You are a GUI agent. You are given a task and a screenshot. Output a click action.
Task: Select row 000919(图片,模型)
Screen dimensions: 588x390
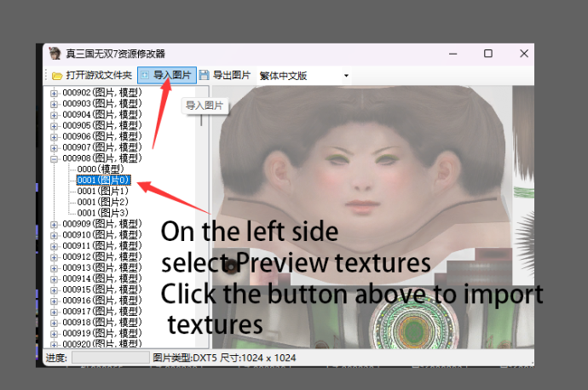[102, 333]
